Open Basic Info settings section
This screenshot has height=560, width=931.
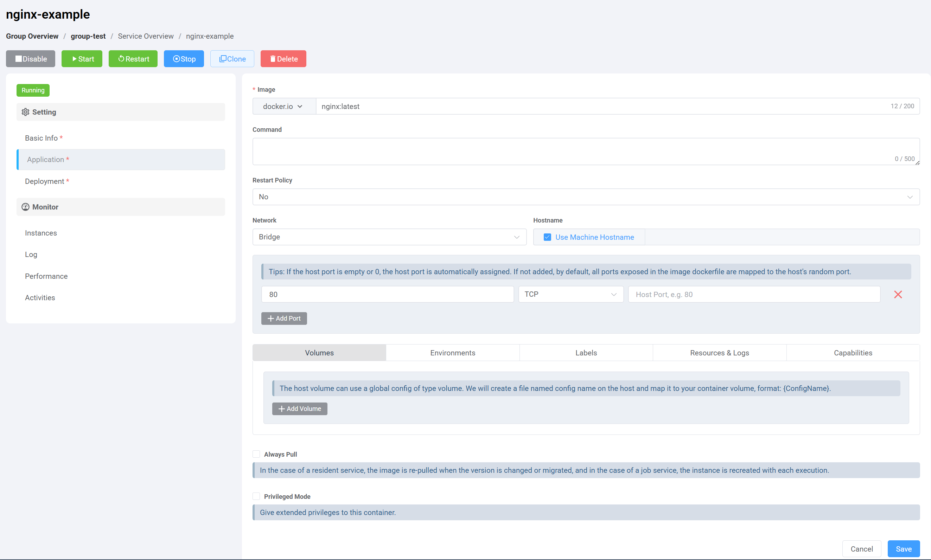(121, 138)
